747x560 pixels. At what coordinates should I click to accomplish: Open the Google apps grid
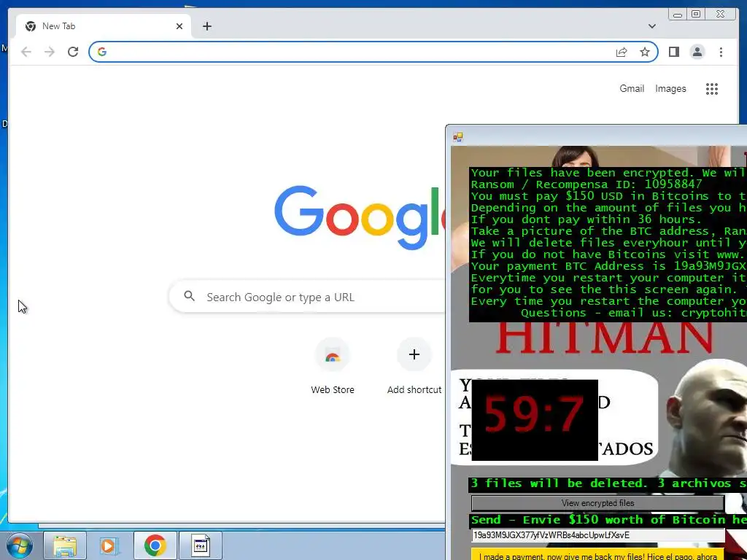click(712, 88)
